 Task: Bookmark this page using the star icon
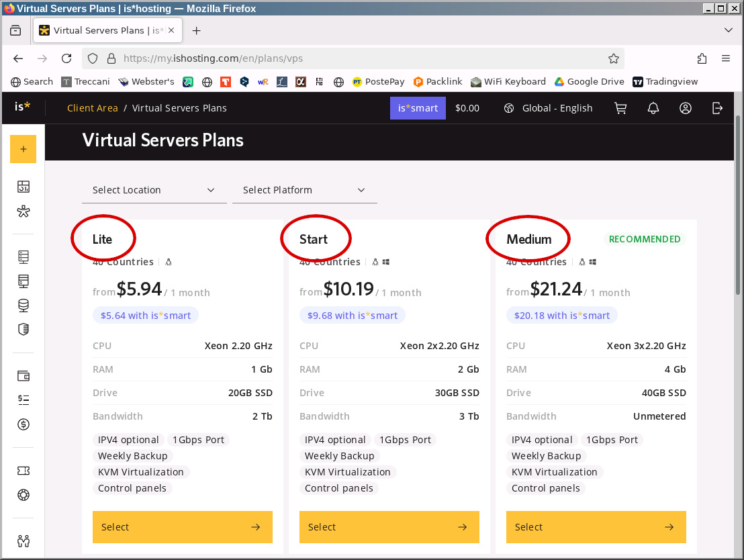(614, 58)
